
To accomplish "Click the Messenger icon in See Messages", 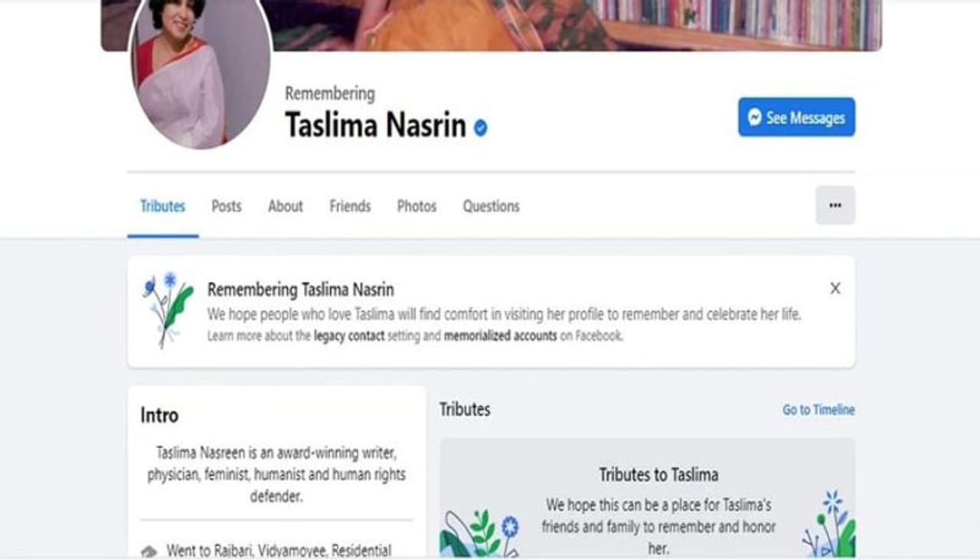I will [x=755, y=117].
